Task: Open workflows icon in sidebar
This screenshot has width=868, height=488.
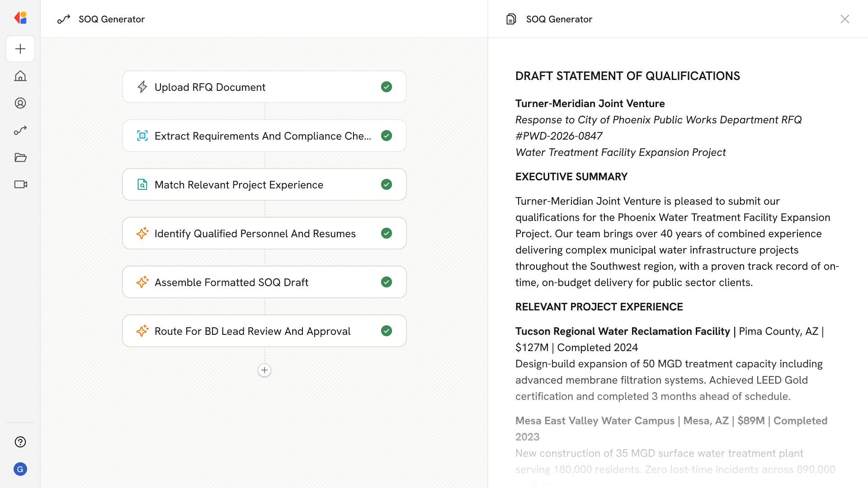Action: pos(20,130)
